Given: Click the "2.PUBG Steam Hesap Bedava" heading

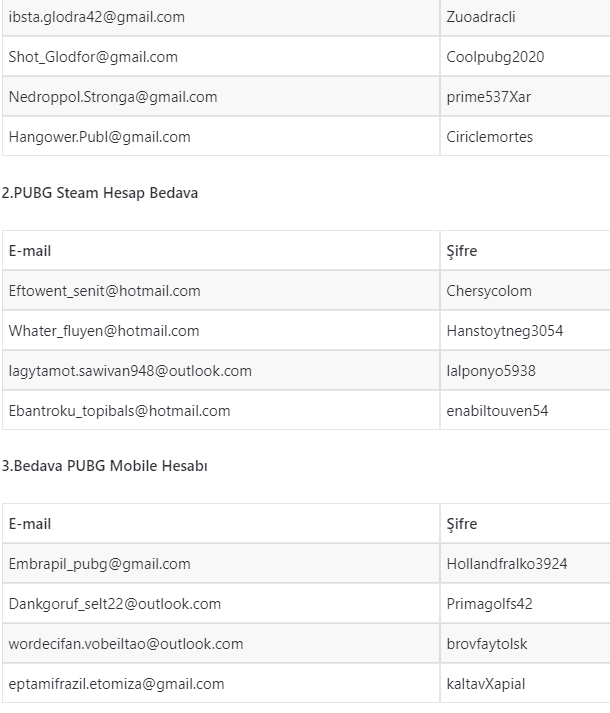Looking at the screenshot, I should (x=99, y=193).
